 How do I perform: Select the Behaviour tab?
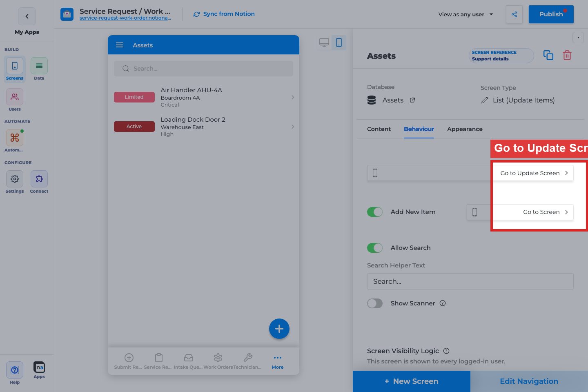tap(419, 129)
